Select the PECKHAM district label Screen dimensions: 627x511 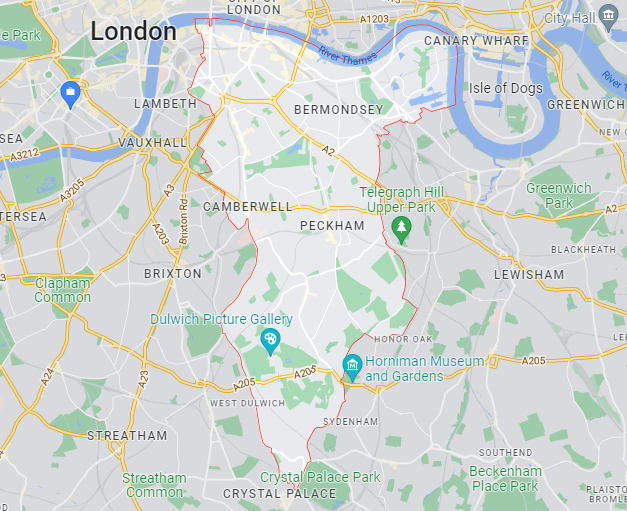(332, 226)
